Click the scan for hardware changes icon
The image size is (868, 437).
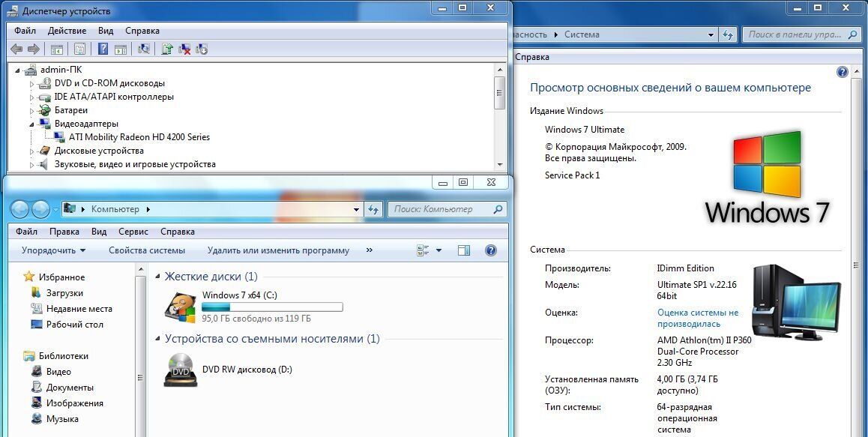pyautogui.click(x=144, y=49)
